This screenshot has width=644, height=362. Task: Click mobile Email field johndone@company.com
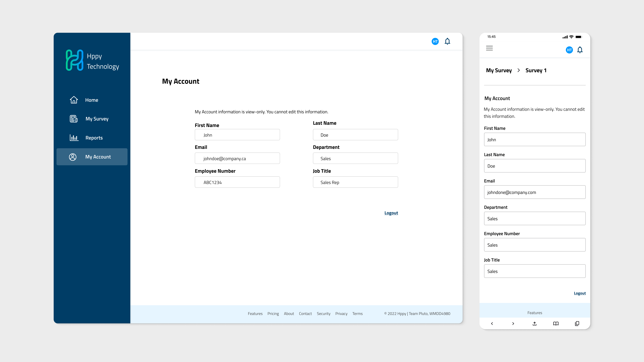point(535,192)
